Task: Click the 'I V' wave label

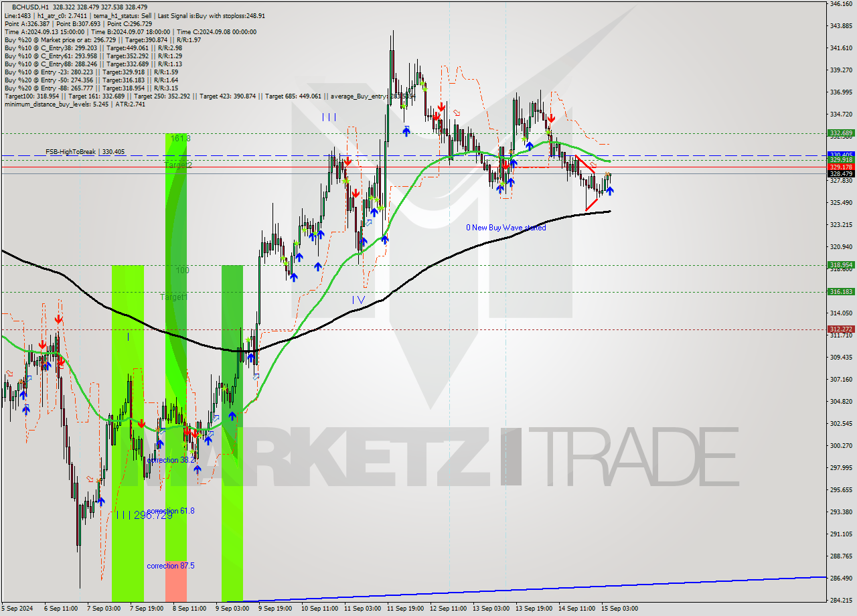Action: pos(359,300)
